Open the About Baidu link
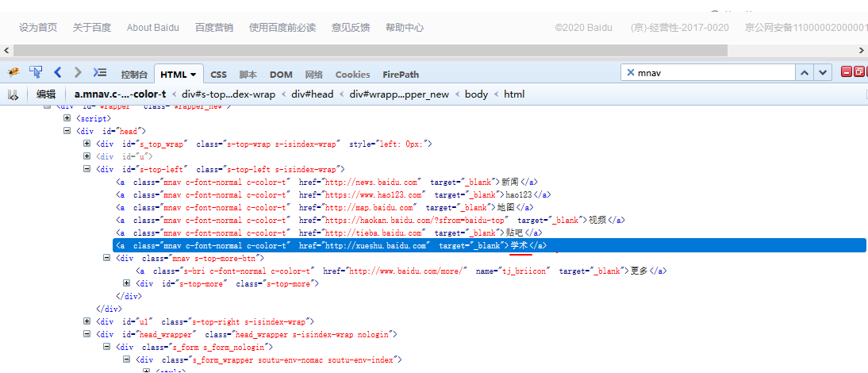 (153, 28)
